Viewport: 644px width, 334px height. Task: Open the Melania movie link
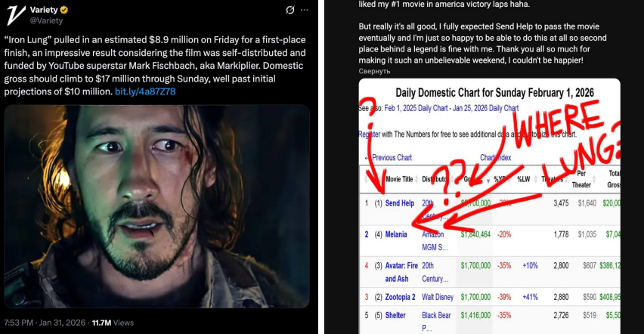click(396, 234)
